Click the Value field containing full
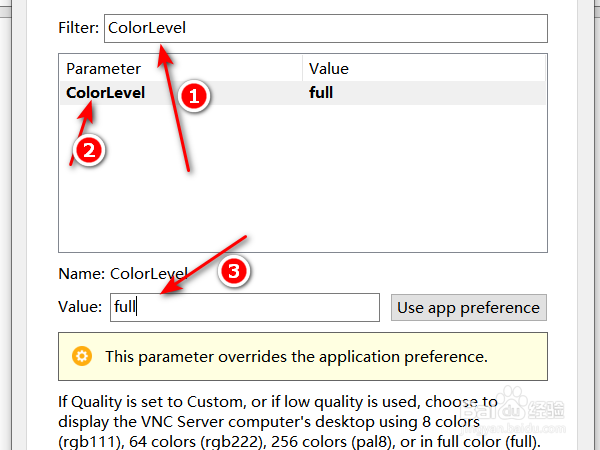 [x=243, y=307]
